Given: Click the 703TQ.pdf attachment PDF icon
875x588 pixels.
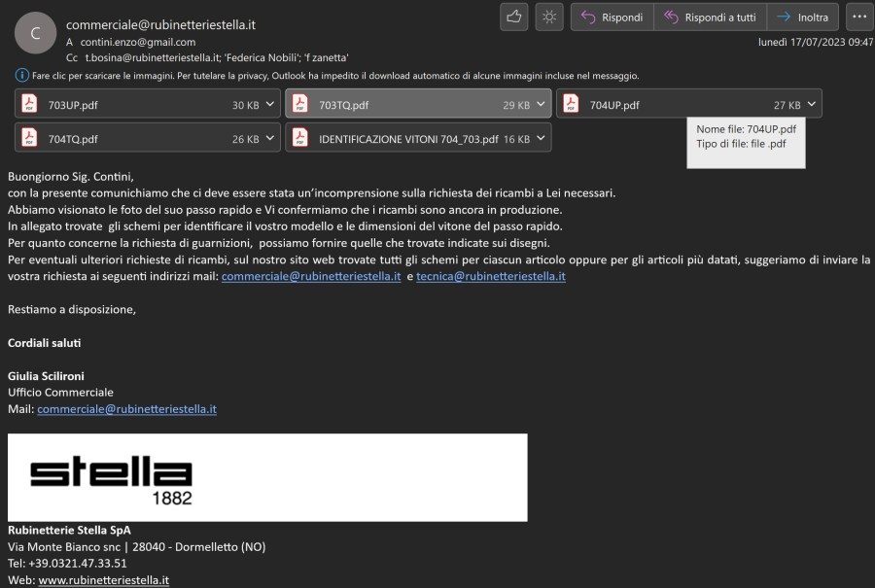Looking at the screenshot, I should pyautogui.click(x=299, y=105).
